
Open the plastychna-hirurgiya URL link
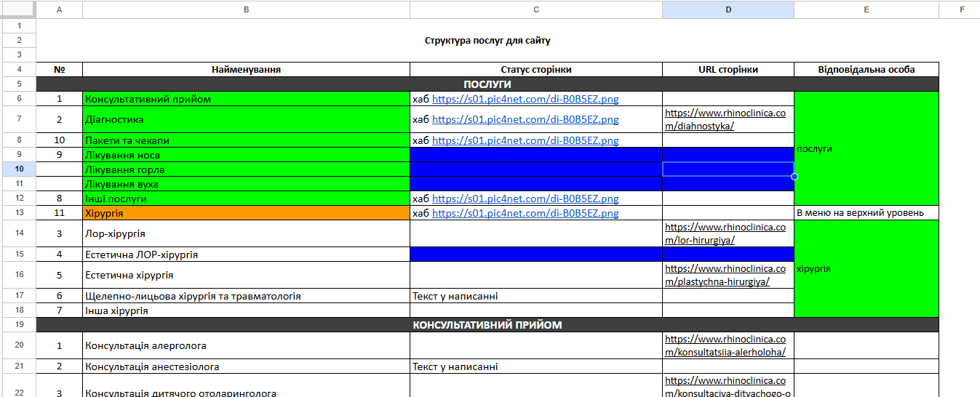(x=725, y=275)
